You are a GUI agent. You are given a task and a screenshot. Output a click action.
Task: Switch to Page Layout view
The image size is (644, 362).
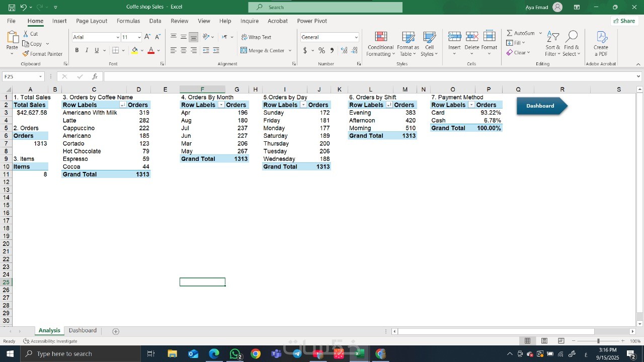pyautogui.click(x=544, y=341)
